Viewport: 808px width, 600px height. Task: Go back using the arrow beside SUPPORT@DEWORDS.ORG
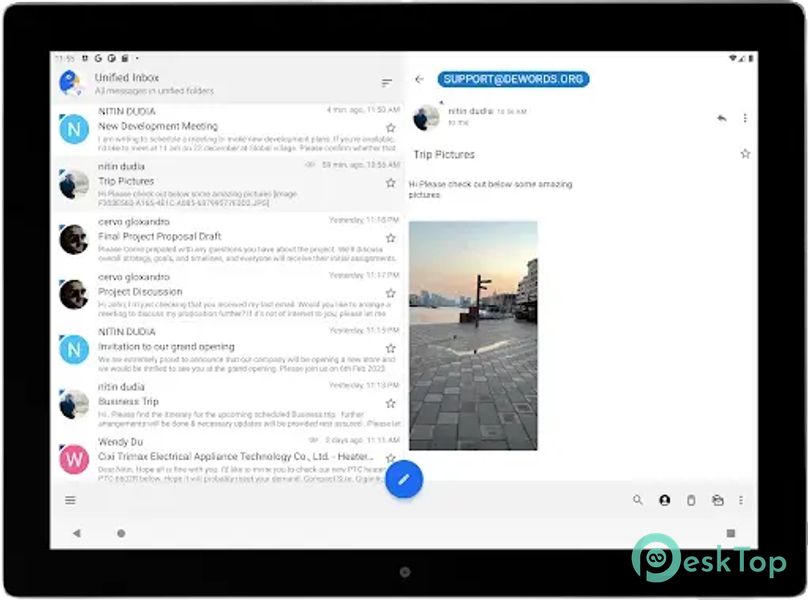pos(419,79)
